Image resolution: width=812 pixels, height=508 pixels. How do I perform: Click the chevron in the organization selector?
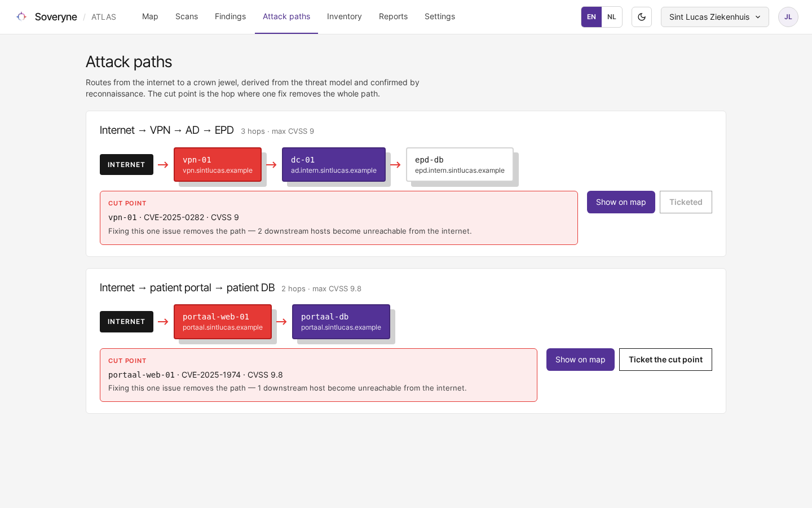pos(758,17)
